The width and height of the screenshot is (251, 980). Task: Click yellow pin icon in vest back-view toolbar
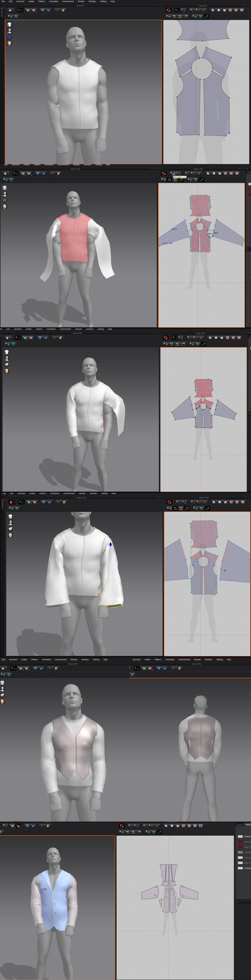coord(179,668)
